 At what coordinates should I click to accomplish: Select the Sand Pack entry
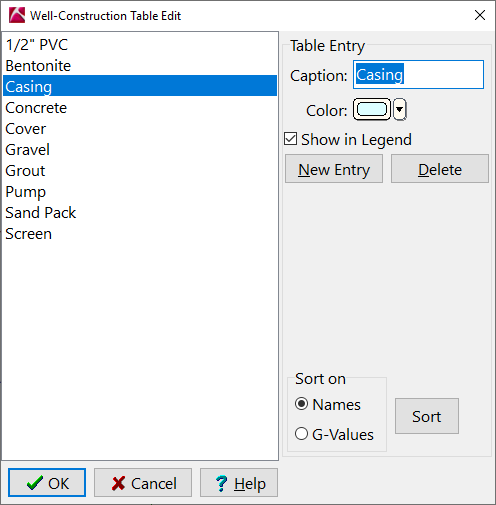click(x=140, y=213)
